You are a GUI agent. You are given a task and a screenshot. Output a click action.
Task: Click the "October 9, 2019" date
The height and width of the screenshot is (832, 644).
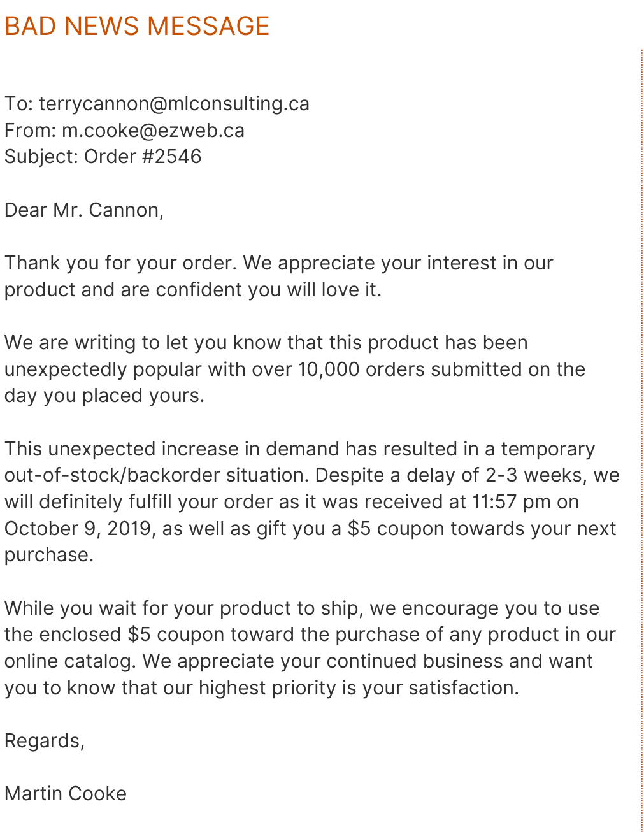pyautogui.click(x=79, y=529)
